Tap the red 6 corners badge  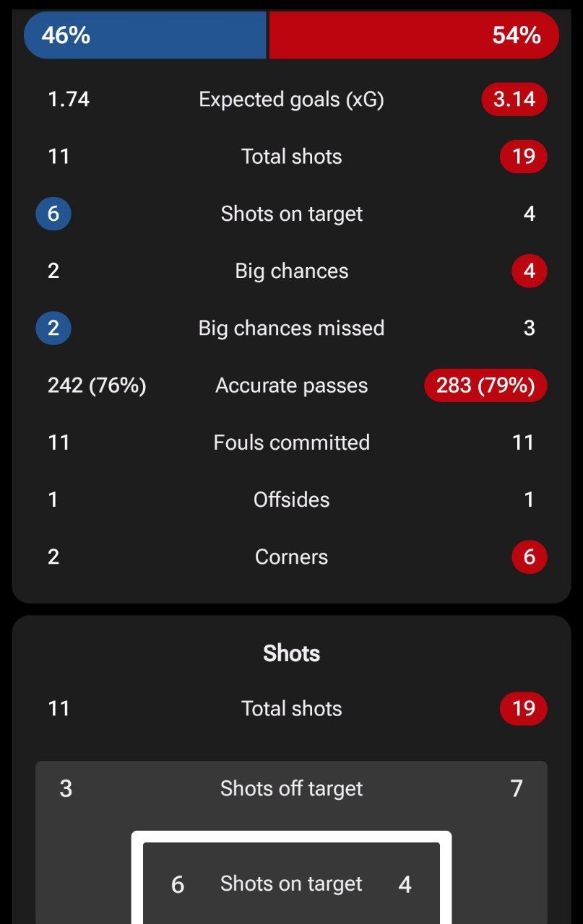(530, 557)
